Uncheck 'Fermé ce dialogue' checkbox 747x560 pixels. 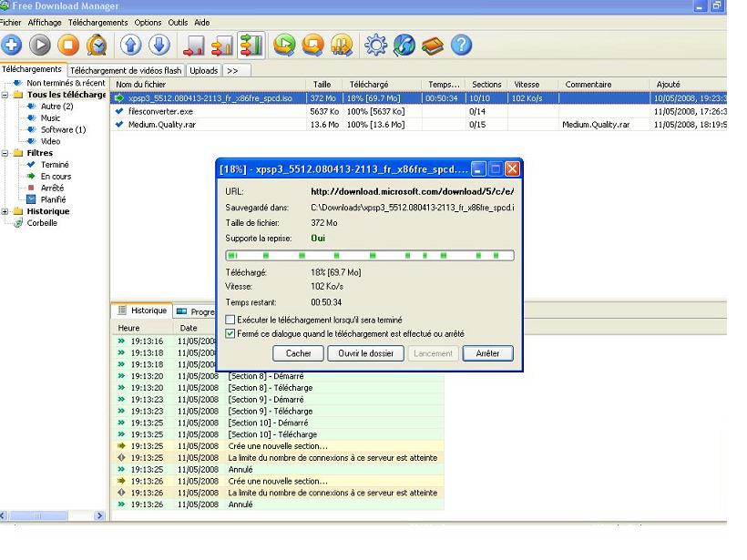[229, 334]
